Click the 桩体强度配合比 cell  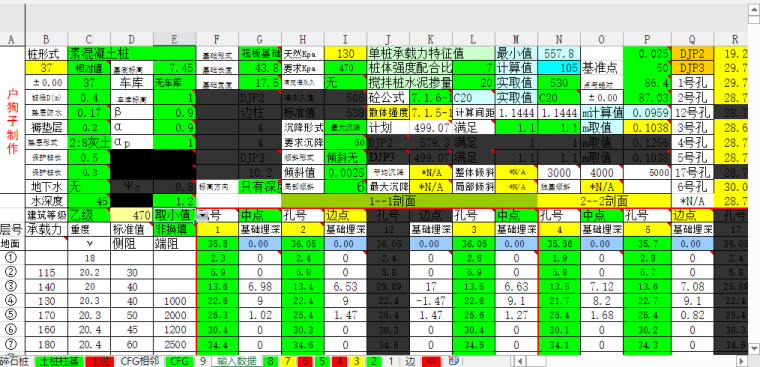(x=410, y=67)
